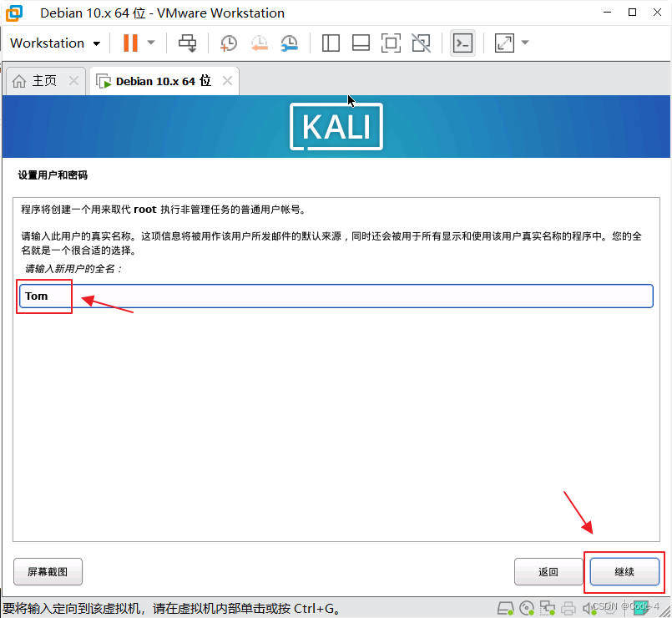Viewport: 672px width, 618px height.
Task: Click the virtual printer status icon
Action: 568,608
